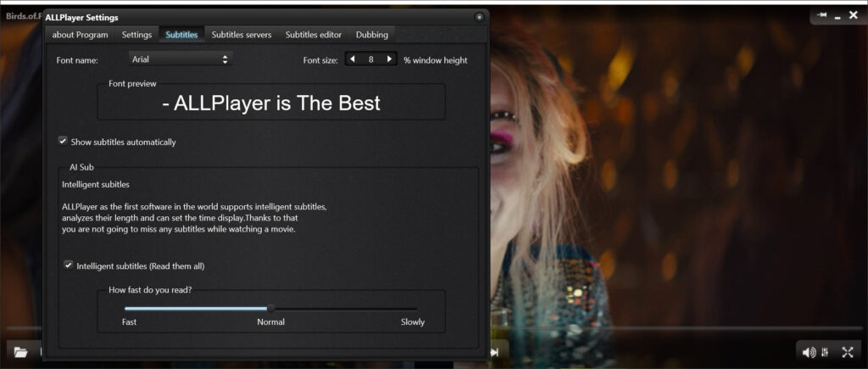The width and height of the screenshot is (868, 369).
Task: Pin player window always on top
Action: (x=822, y=15)
